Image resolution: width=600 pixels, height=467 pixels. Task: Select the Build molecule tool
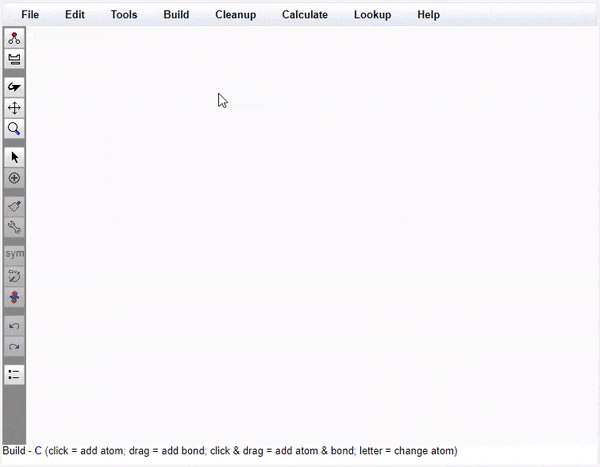pyautogui.click(x=14, y=38)
